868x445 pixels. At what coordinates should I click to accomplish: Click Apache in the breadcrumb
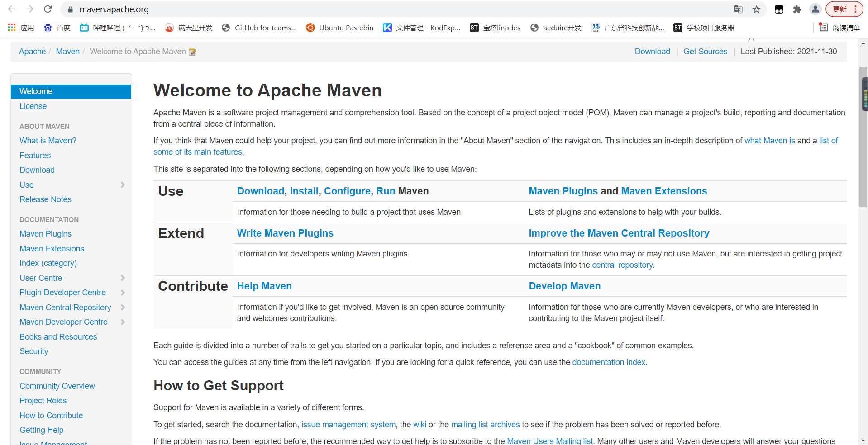click(32, 52)
